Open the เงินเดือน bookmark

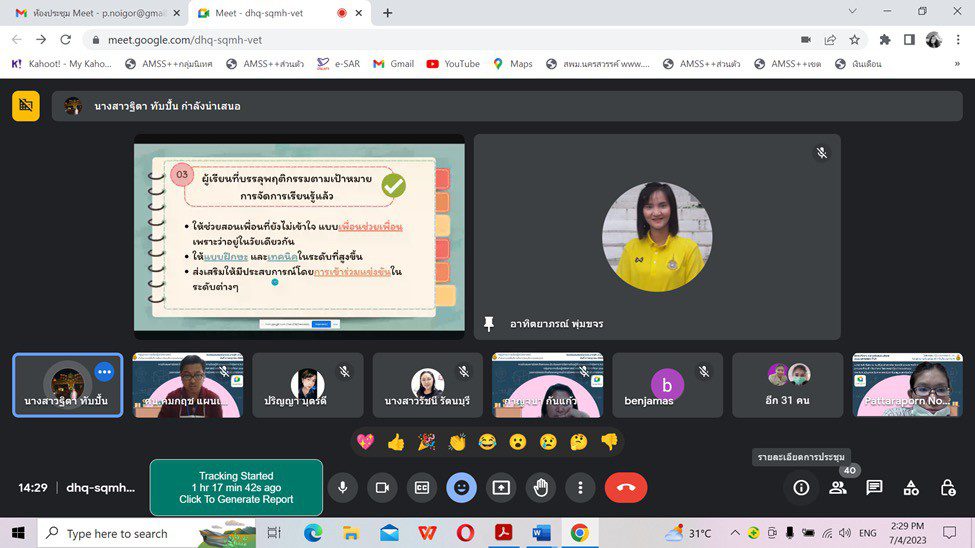(859, 63)
